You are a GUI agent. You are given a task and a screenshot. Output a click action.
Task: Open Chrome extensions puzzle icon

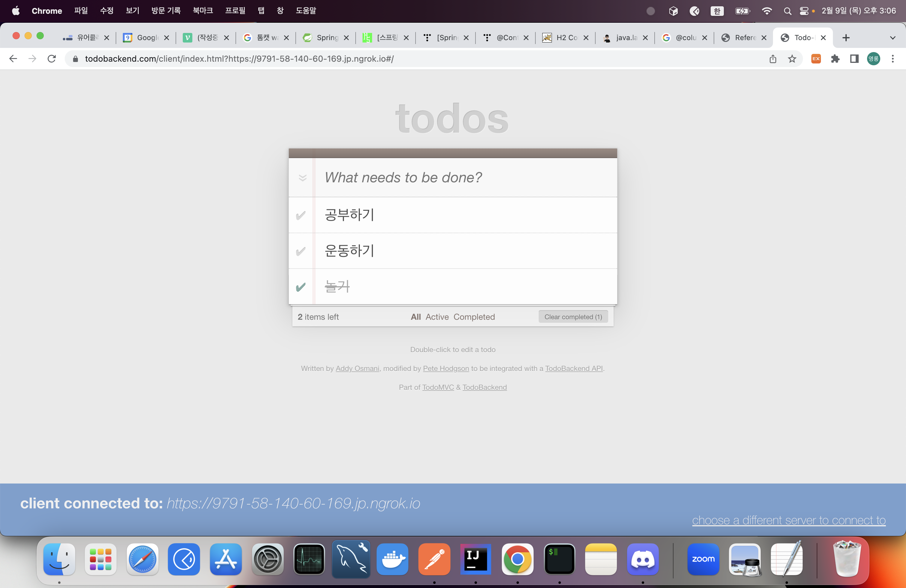click(x=835, y=59)
